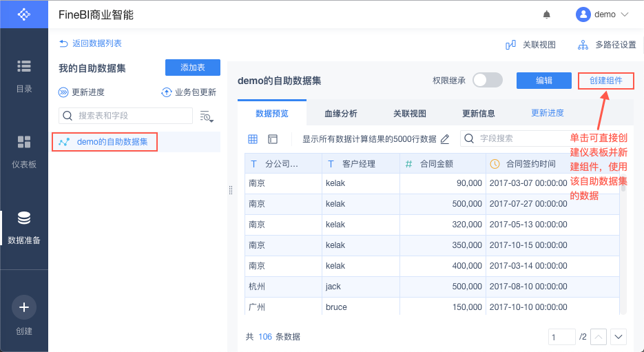This screenshot has height=352, width=644.
Task: Click the page number input field
Action: 561,337
